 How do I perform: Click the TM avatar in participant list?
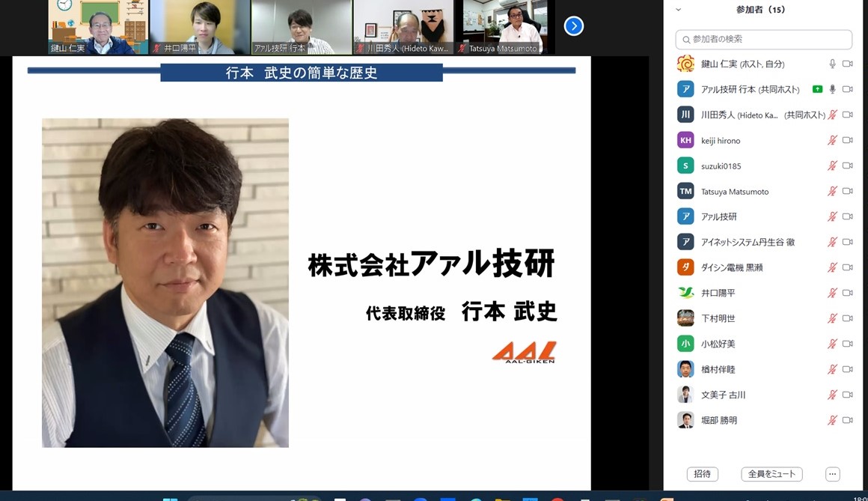click(685, 191)
